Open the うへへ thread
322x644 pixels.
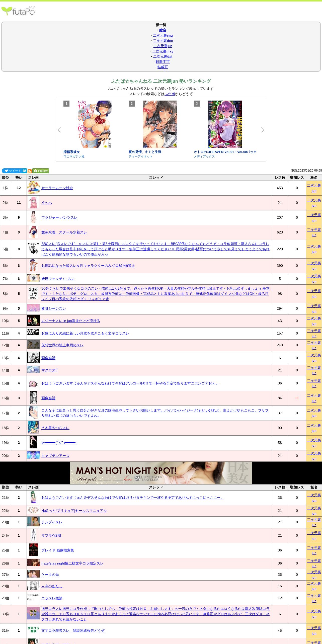pos(47,203)
